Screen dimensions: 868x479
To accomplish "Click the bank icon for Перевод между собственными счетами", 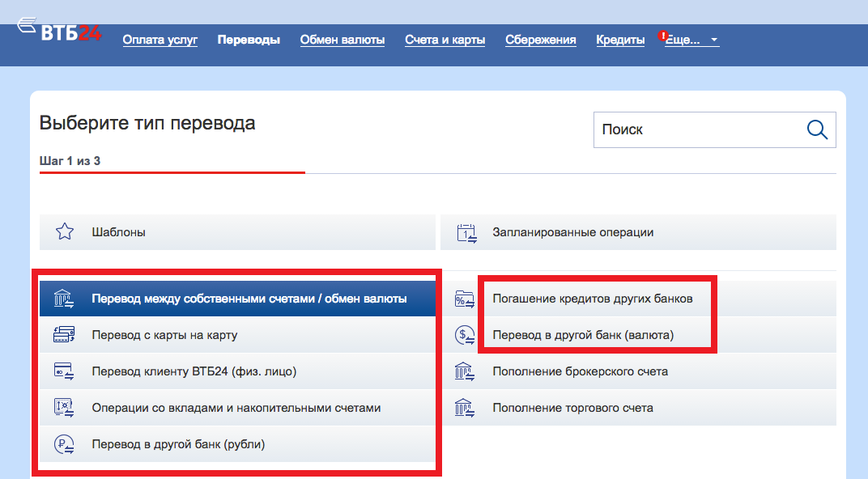I will [64, 297].
